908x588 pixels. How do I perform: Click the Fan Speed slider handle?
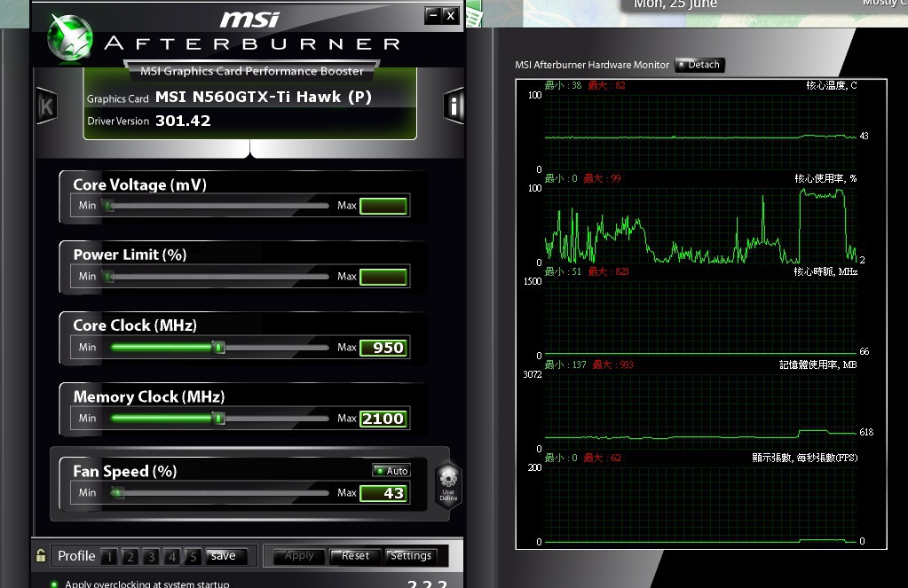tap(117, 492)
